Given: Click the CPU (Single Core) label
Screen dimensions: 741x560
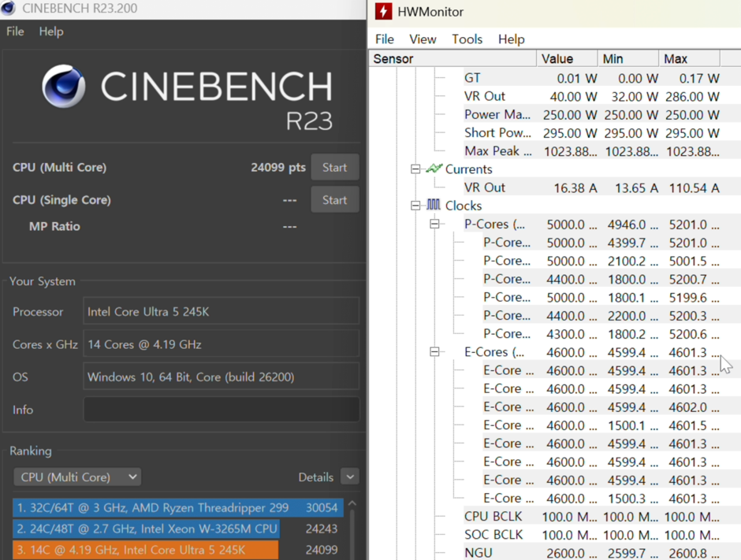Looking at the screenshot, I should tap(61, 200).
